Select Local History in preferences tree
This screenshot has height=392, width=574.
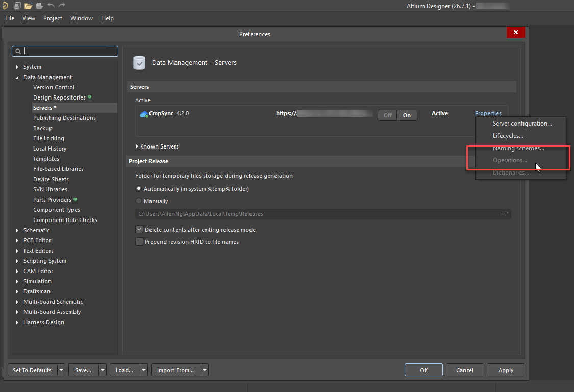point(50,149)
